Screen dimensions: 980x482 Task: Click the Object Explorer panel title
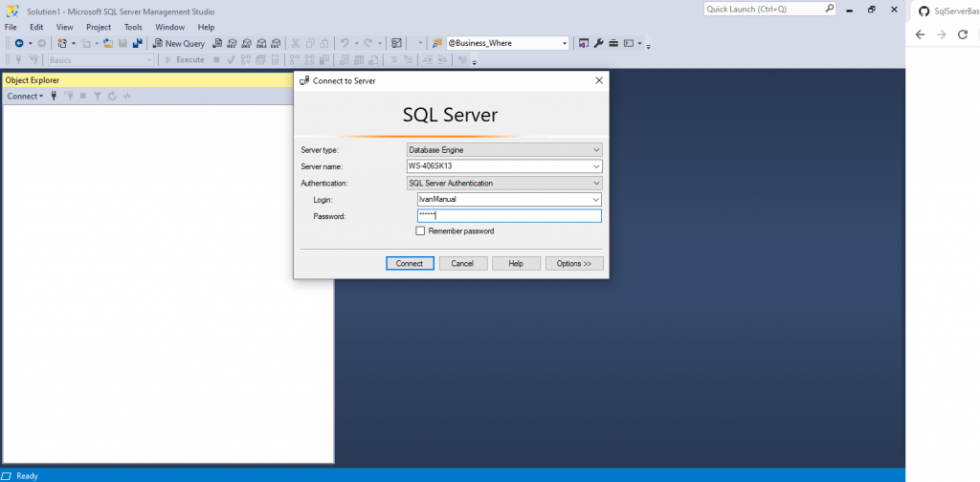[33, 80]
